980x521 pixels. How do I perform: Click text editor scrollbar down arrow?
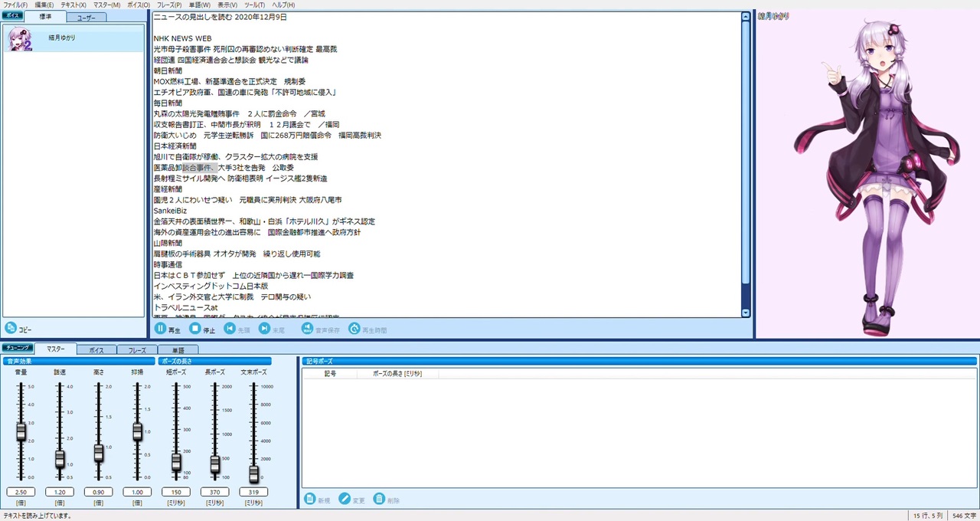[x=746, y=313]
